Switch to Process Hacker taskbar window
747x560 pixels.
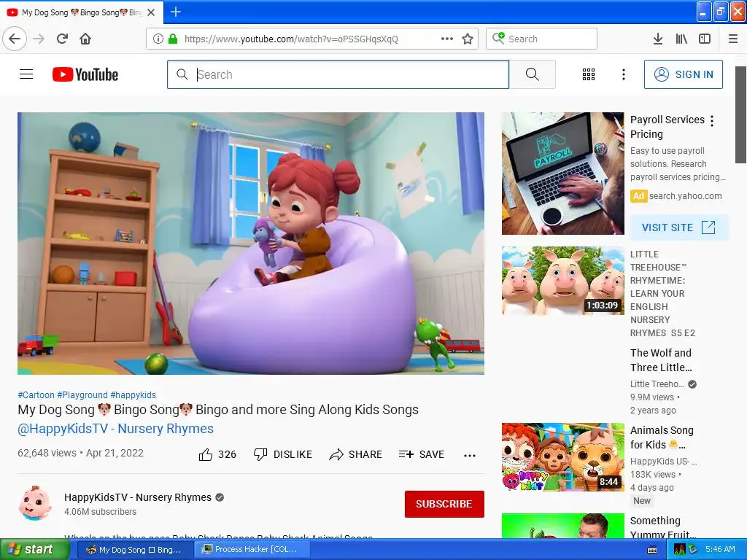[x=252, y=550]
